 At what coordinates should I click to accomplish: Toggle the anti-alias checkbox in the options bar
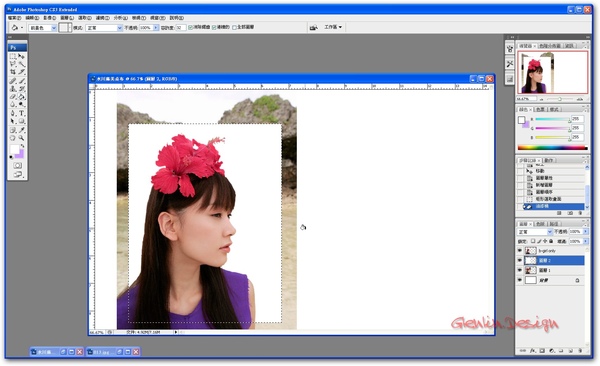point(191,27)
